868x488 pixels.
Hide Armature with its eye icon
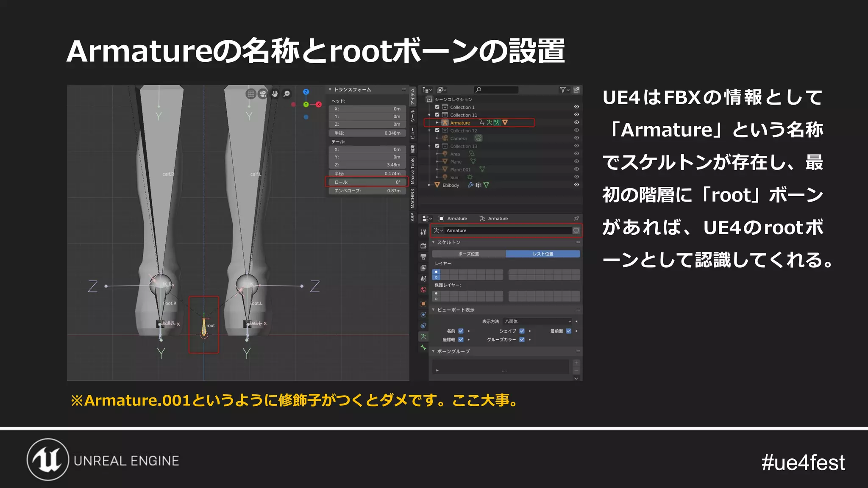[x=576, y=122]
